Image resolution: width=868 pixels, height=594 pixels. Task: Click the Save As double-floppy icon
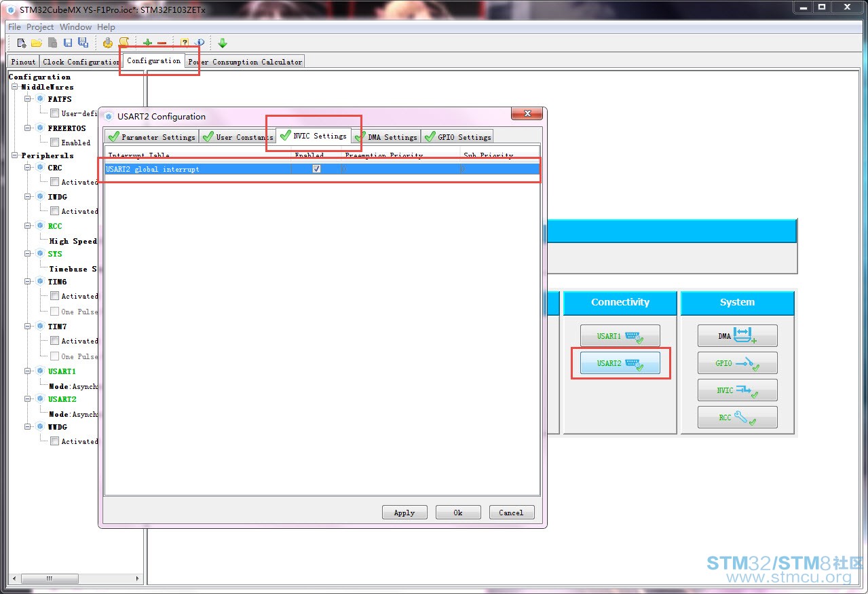(83, 43)
